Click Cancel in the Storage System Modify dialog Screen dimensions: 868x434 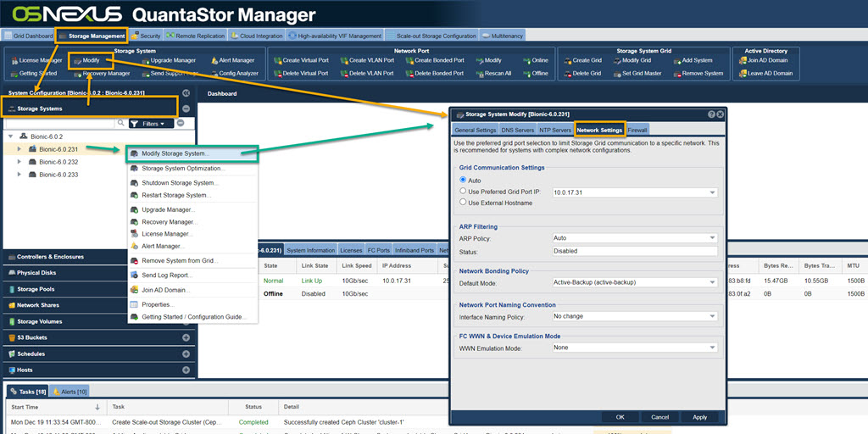click(659, 417)
